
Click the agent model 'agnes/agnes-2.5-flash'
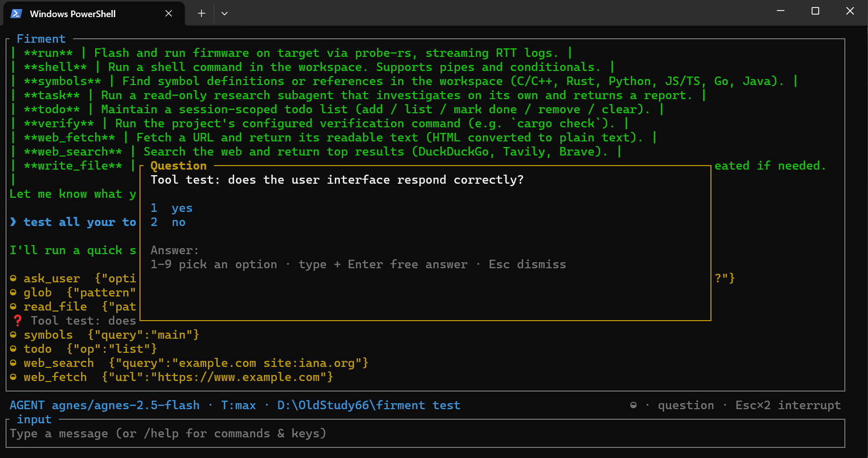(x=126, y=405)
